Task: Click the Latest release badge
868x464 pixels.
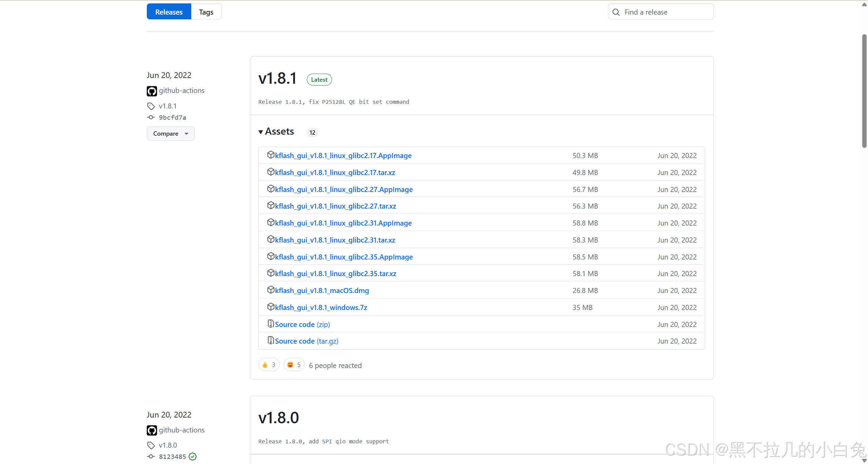Action: pyautogui.click(x=319, y=80)
